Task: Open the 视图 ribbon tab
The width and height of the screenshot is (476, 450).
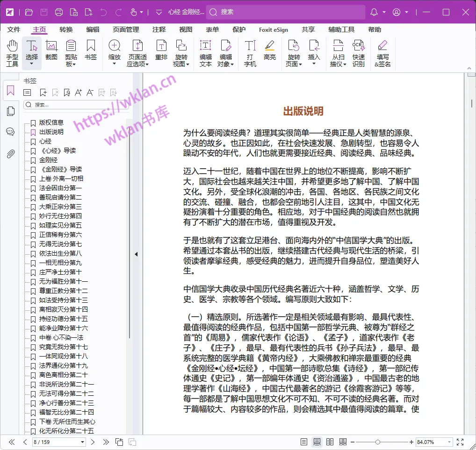Action: tap(185, 29)
